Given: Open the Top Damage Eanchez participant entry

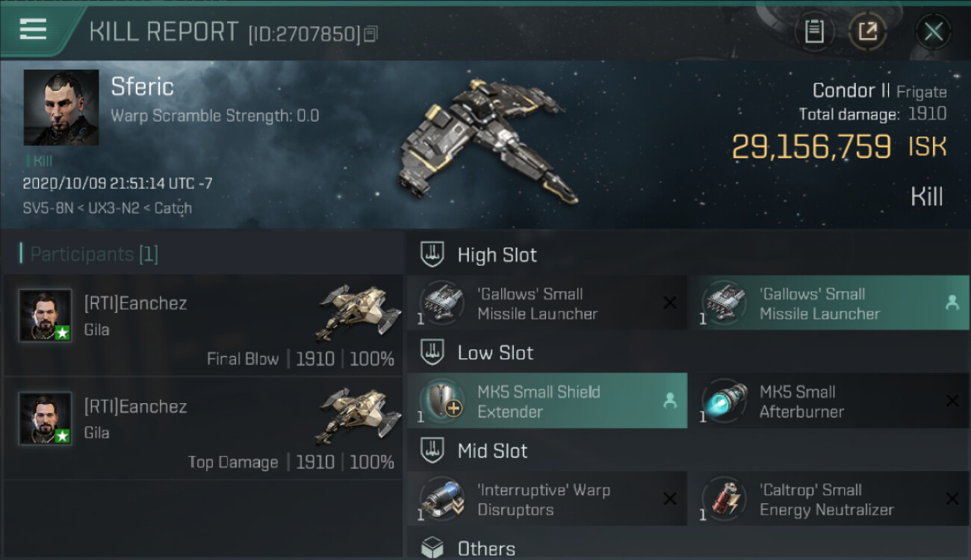Looking at the screenshot, I should 203,429.
